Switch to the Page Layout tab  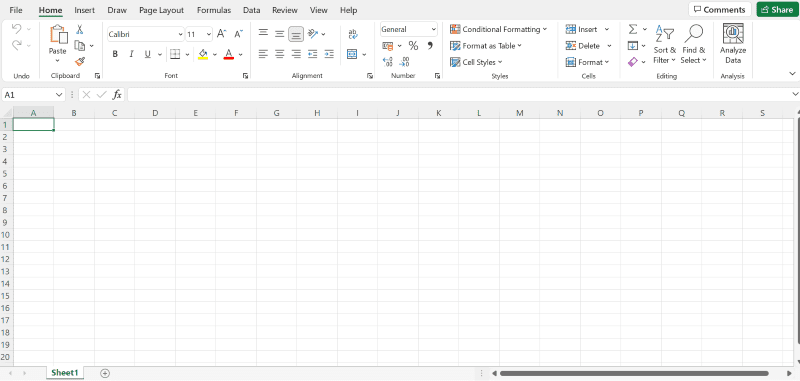(161, 10)
